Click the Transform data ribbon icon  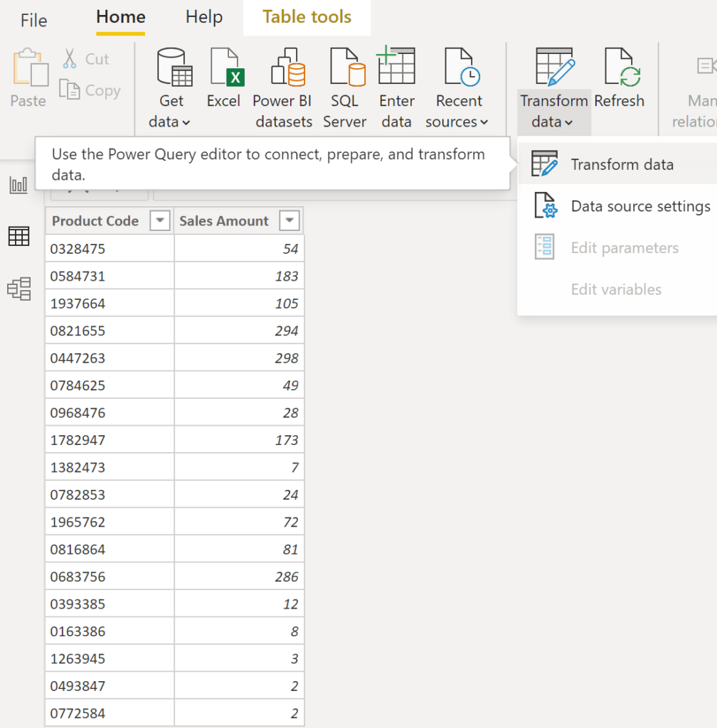pos(555,67)
